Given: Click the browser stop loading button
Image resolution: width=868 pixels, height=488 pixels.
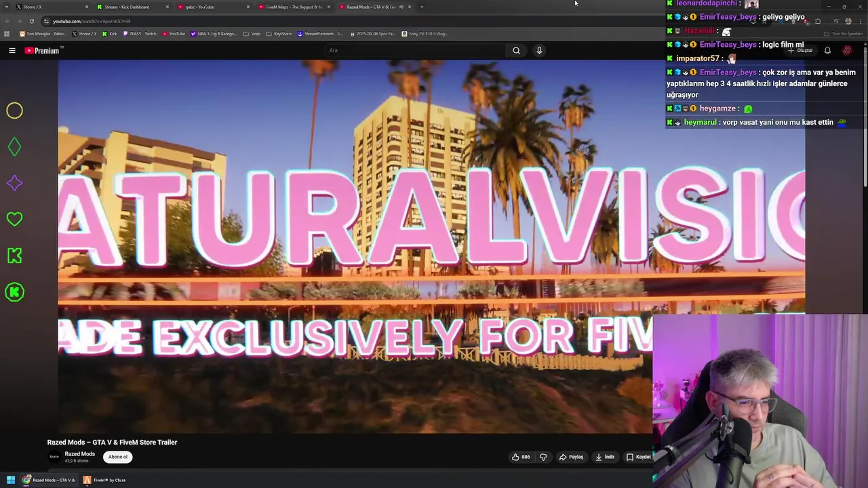Looking at the screenshot, I should point(31,21).
